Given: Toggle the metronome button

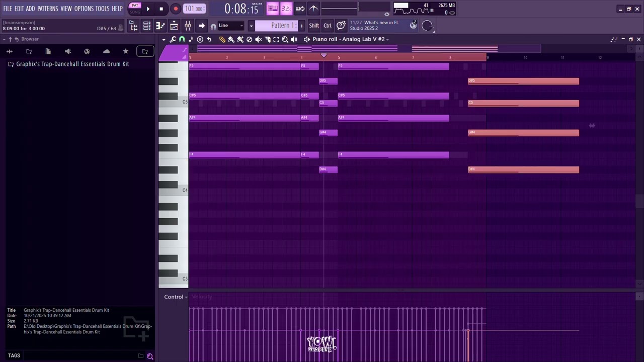Looking at the screenshot, I should (313, 9).
